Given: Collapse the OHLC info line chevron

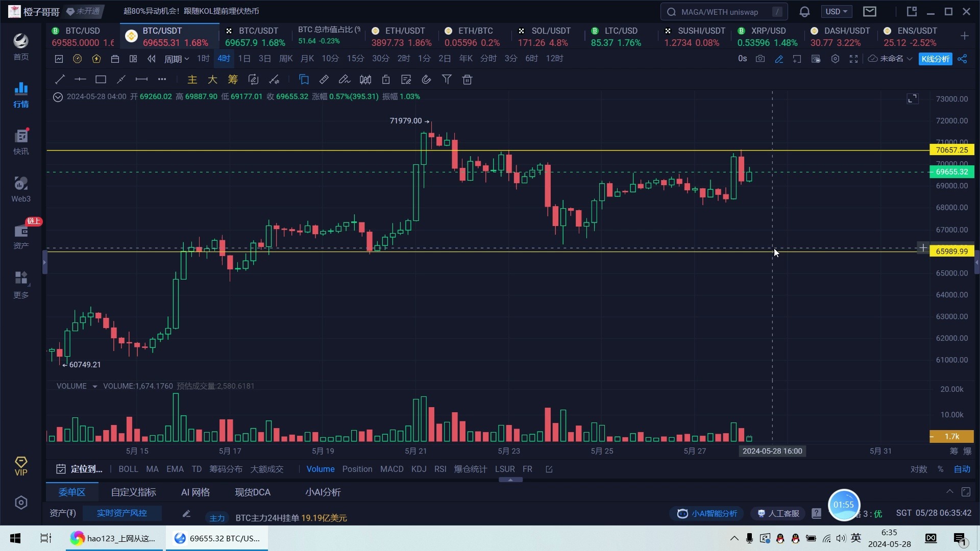Looking at the screenshot, I should pyautogui.click(x=58, y=97).
